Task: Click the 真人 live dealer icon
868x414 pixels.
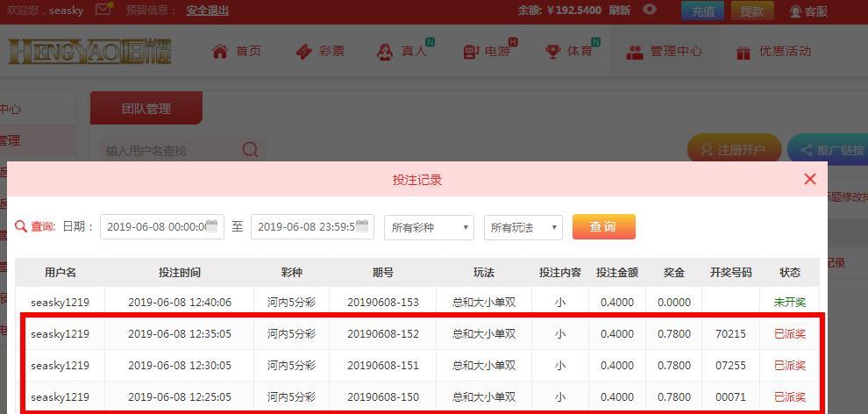Action: (x=384, y=52)
